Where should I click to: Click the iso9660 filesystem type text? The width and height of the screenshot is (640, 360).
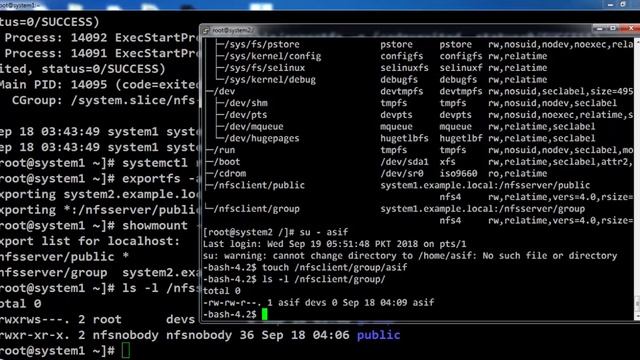pyautogui.click(x=458, y=173)
